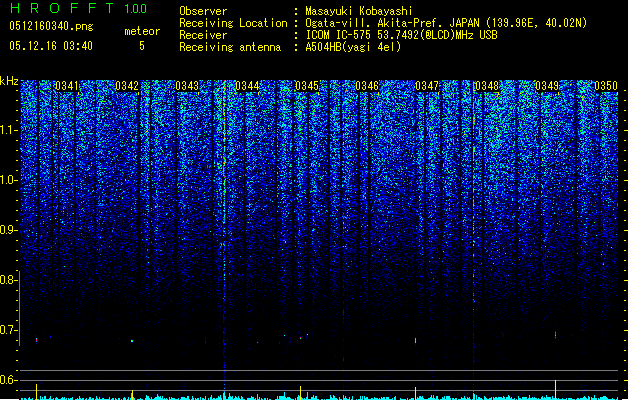The width and height of the screenshot is (629, 400).
Task: Click the meteor echo dot before 0342
Action: tap(132, 341)
